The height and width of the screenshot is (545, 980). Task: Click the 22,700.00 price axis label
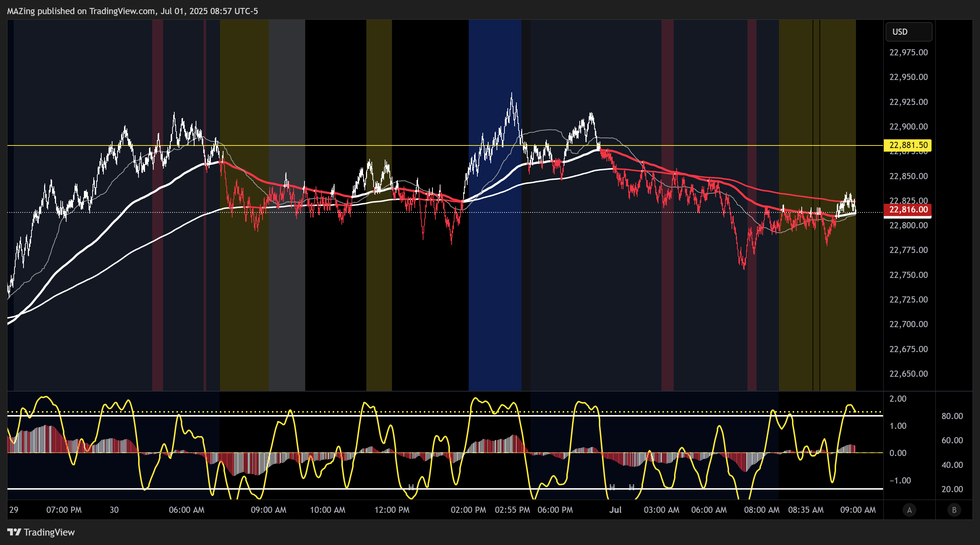(908, 324)
